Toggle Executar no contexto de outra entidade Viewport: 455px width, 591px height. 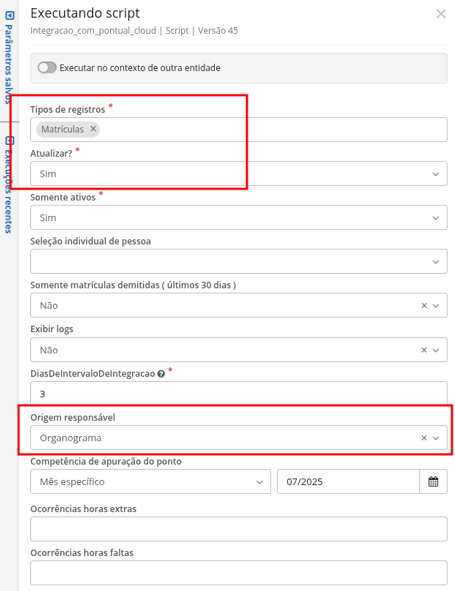pos(47,67)
